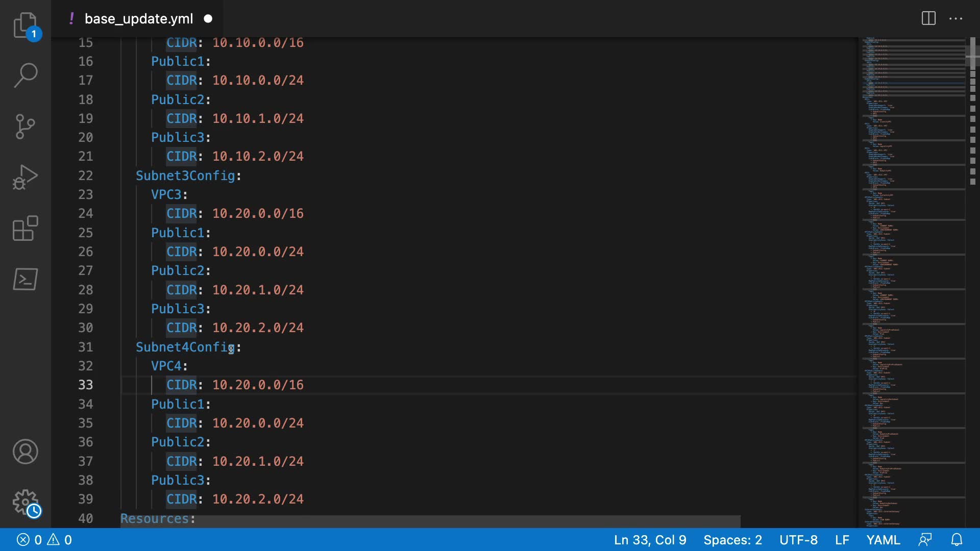Click the feedback icon in status bar
980x551 pixels.
(x=925, y=540)
